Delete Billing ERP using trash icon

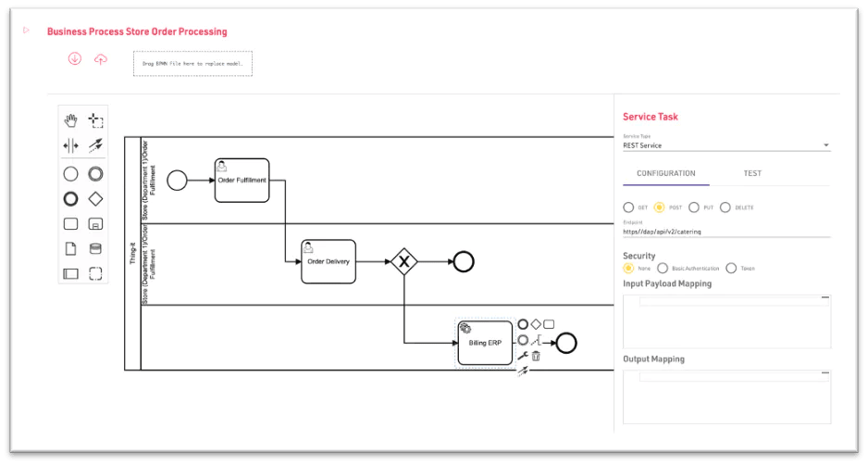tap(536, 357)
